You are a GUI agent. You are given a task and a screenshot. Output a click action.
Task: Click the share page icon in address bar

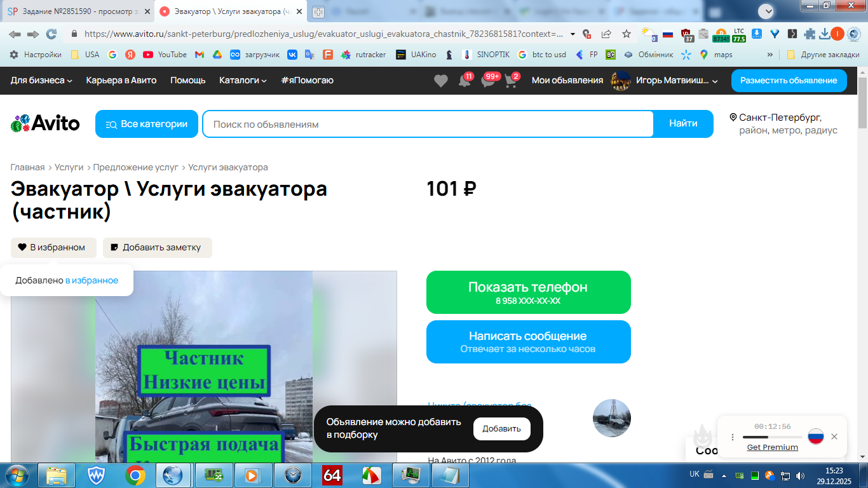pyautogui.click(x=606, y=34)
